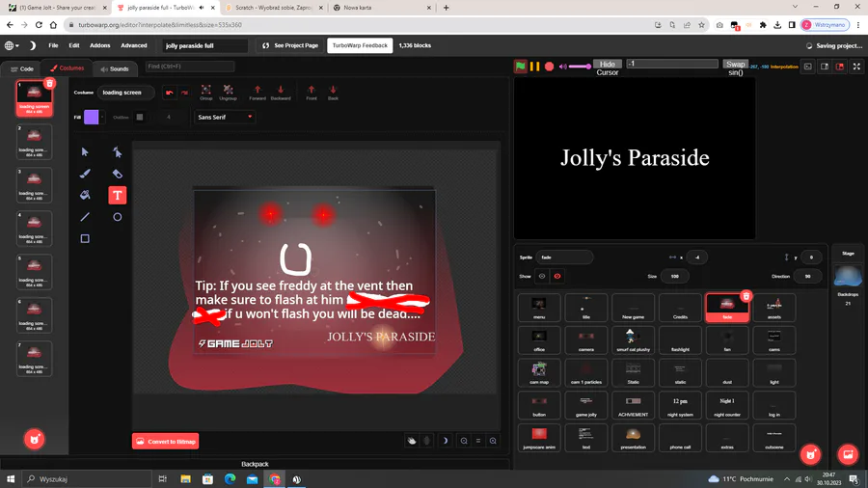
Task: Open File Explorer from the taskbar
Action: pyautogui.click(x=185, y=478)
